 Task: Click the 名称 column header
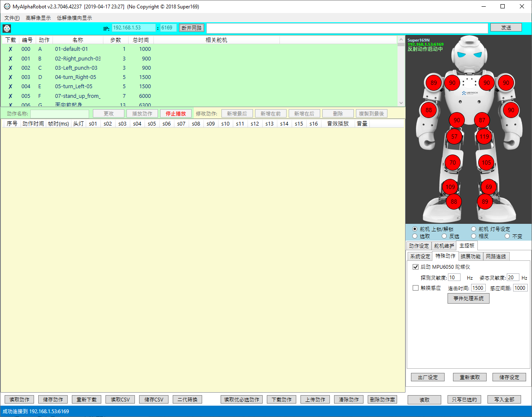(78, 40)
